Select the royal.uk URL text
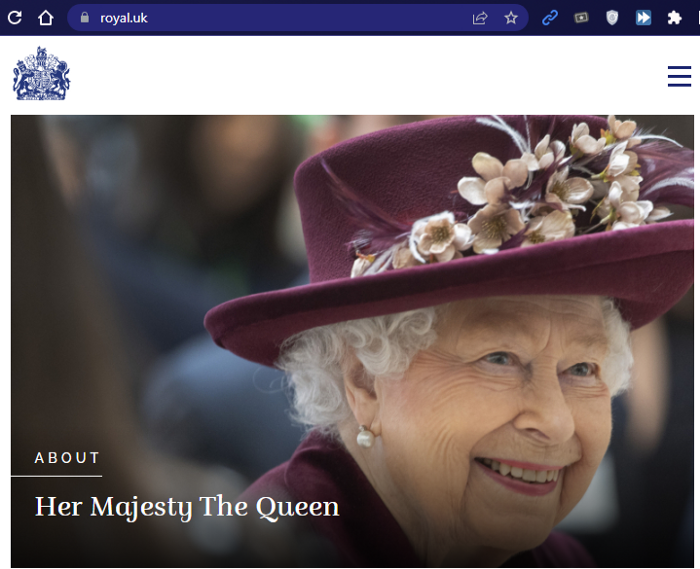Viewport: 700px width, 569px height. click(x=124, y=18)
